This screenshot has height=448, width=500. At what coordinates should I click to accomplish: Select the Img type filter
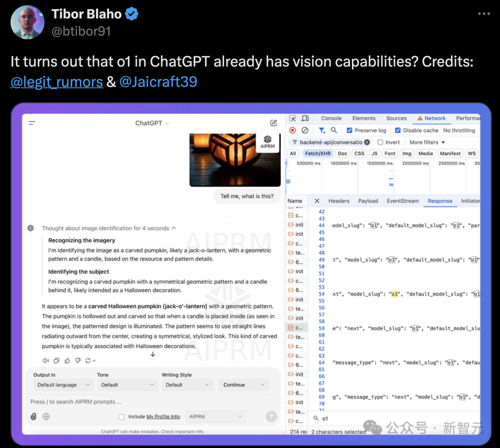406,153
